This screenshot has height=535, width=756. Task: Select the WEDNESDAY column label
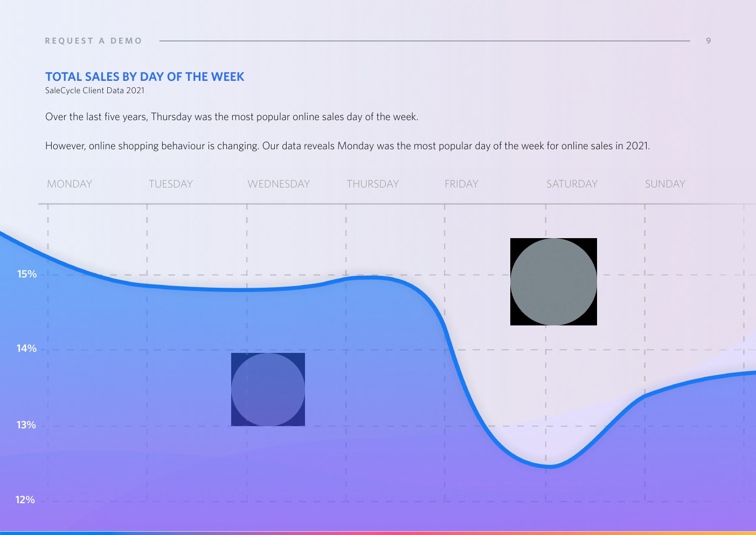pos(279,184)
